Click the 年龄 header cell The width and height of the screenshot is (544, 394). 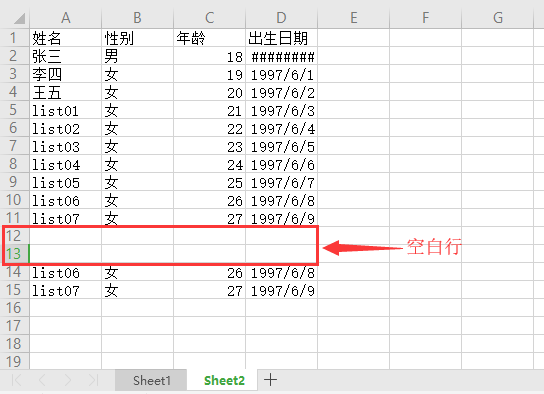(x=210, y=37)
